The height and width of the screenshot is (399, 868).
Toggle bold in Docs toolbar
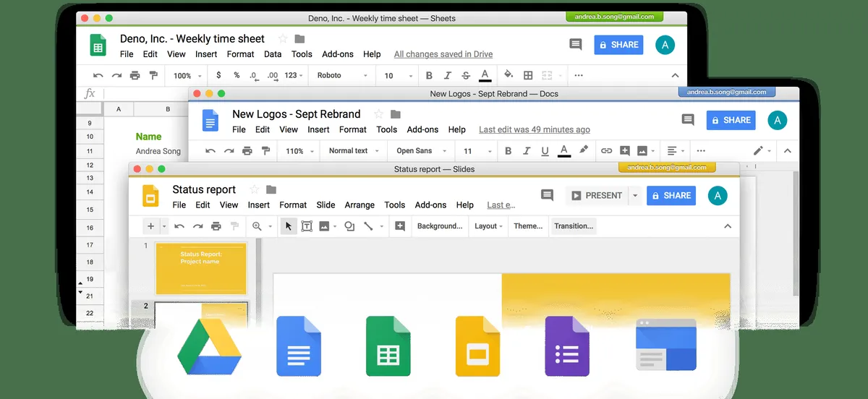(x=508, y=151)
